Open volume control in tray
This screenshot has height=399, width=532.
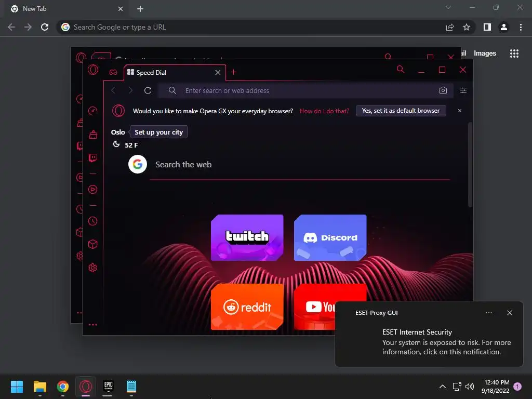click(470, 387)
